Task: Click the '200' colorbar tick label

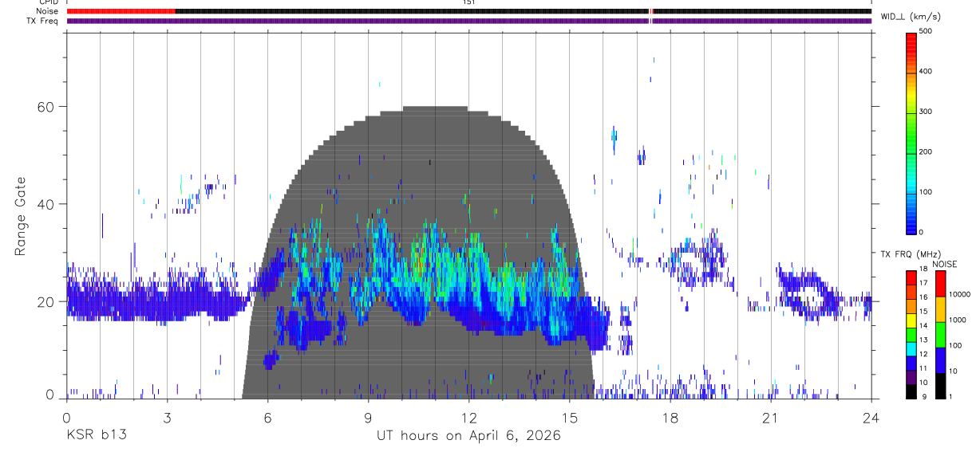Action: (927, 153)
